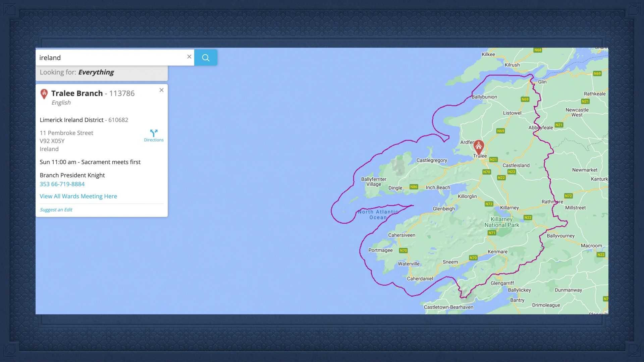Select the blue magnifier search icon
This screenshot has width=644, height=362.
coord(205,57)
